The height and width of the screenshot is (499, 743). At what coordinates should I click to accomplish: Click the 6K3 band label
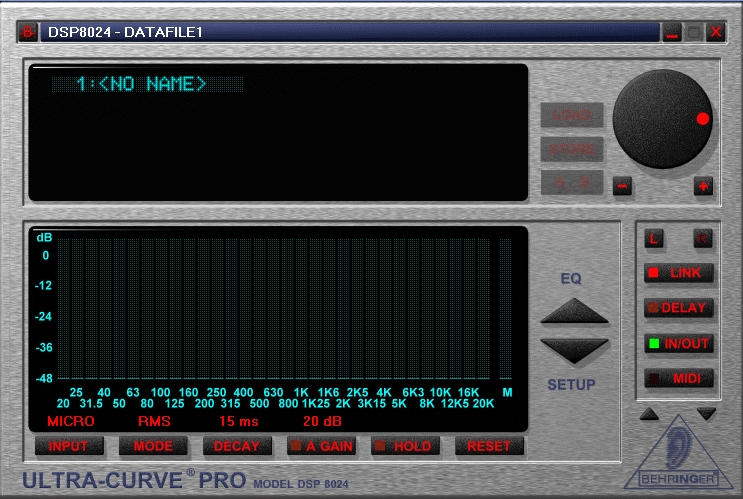pyautogui.click(x=413, y=392)
